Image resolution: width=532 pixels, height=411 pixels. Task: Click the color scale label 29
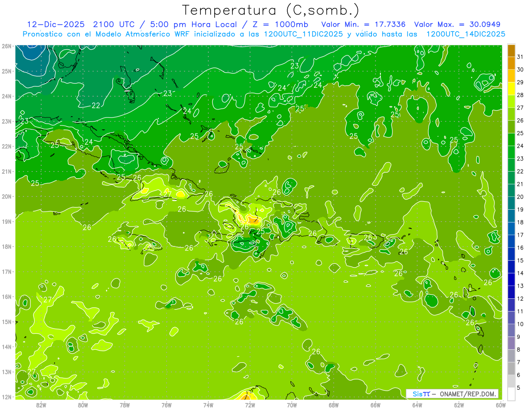pyautogui.click(x=520, y=82)
